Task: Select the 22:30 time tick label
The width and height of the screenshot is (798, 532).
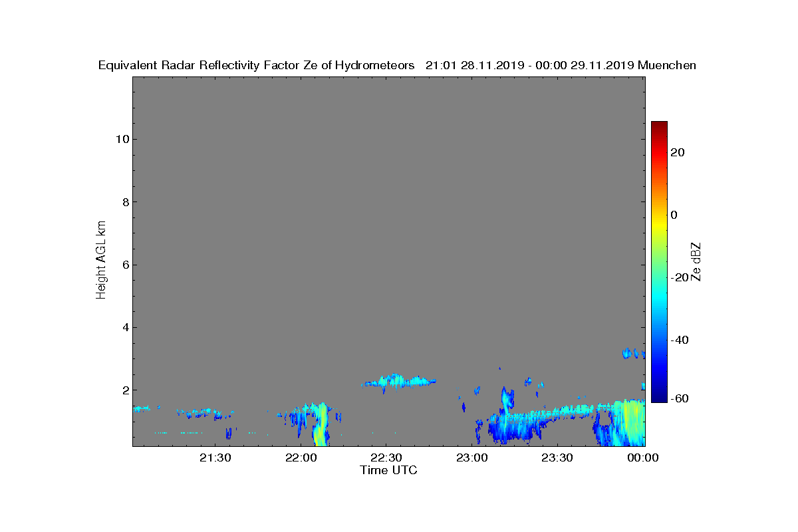Action: (386, 458)
